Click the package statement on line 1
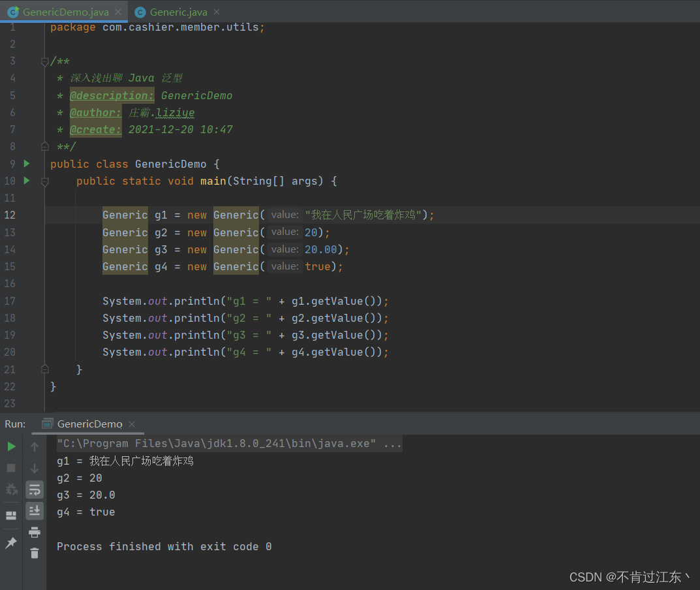The height and width of the screenshot is (590, 700). click(157, 27)
